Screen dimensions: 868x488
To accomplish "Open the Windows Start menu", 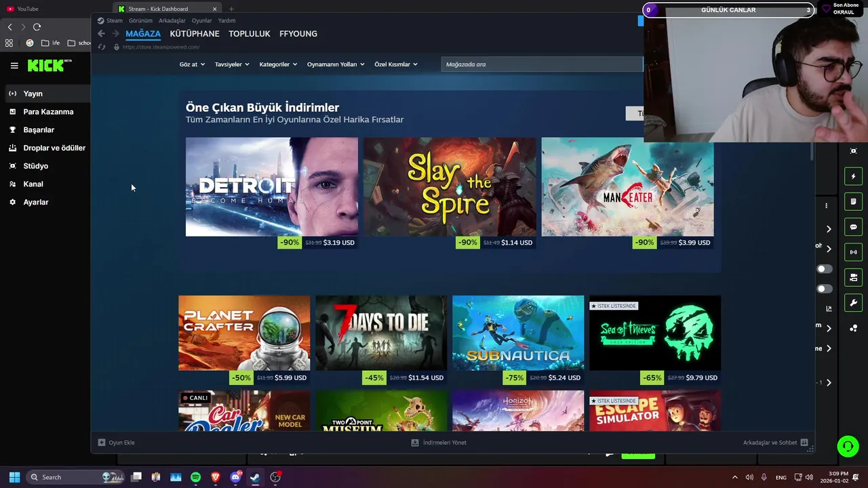I will click(14, 477).
